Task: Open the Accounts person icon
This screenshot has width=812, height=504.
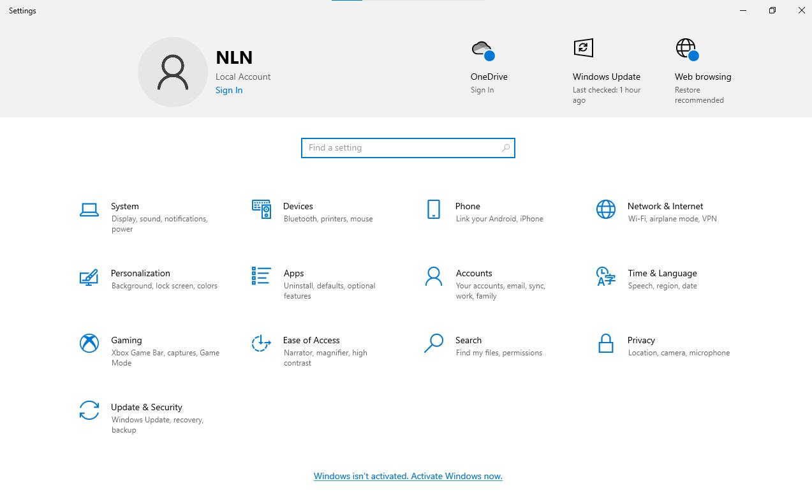Action: tap(434, 276)
